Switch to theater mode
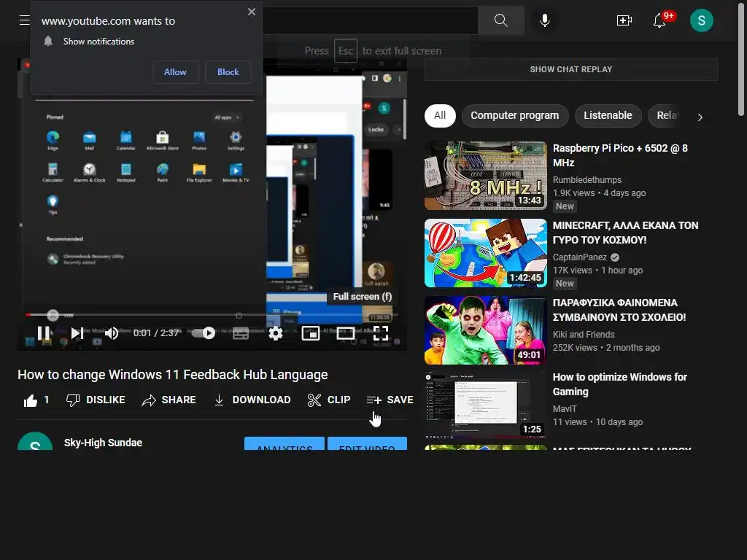This screenshot has height=560, width=747. tap(345, 333)
